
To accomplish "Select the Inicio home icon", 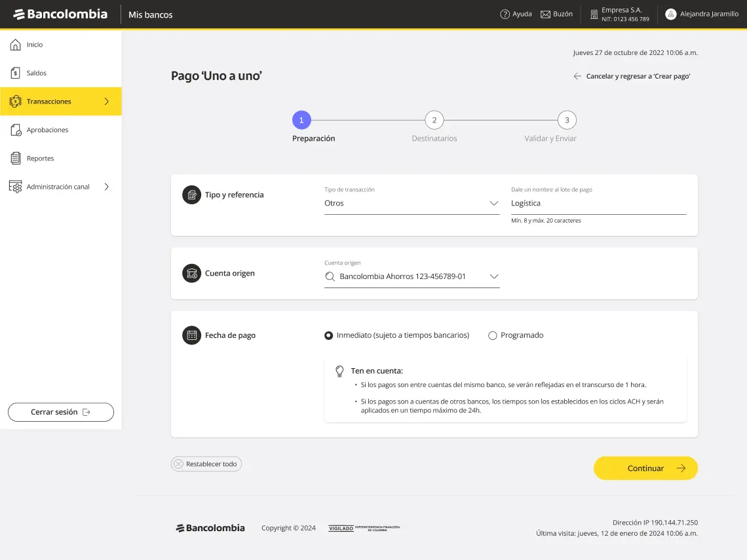I will pyautogui.click(x=14, y=45).
